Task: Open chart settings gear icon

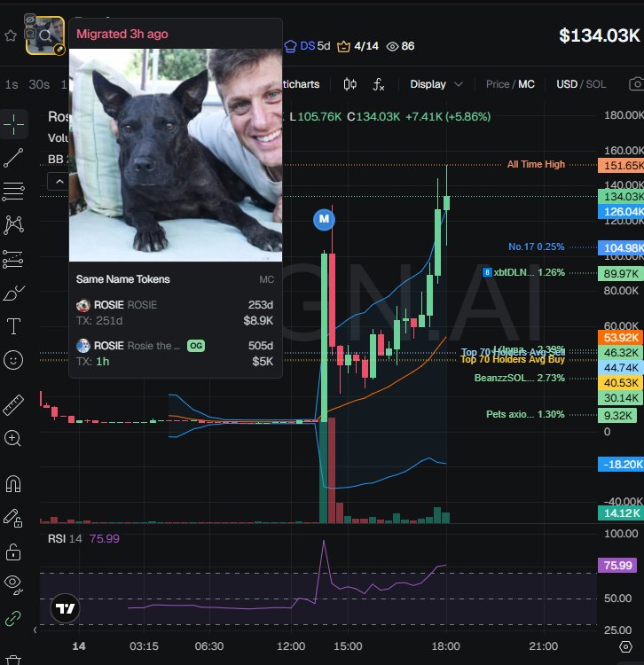Action: point(625,646)
